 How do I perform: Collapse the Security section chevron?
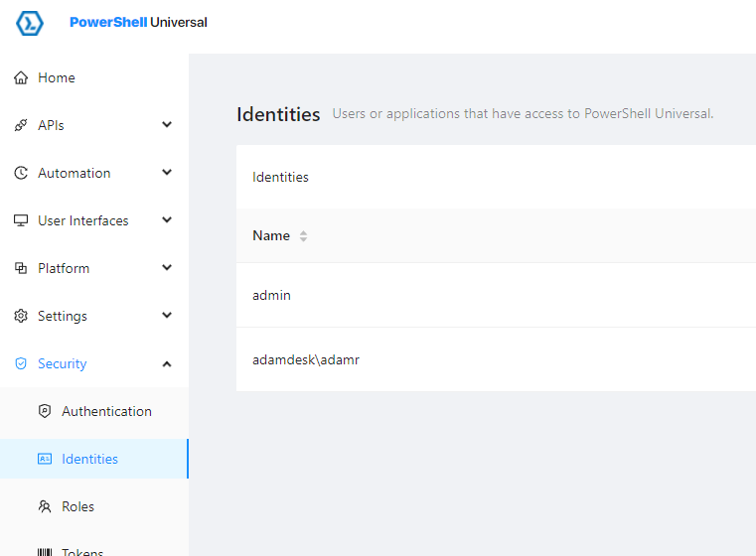[x=167, y=363]
